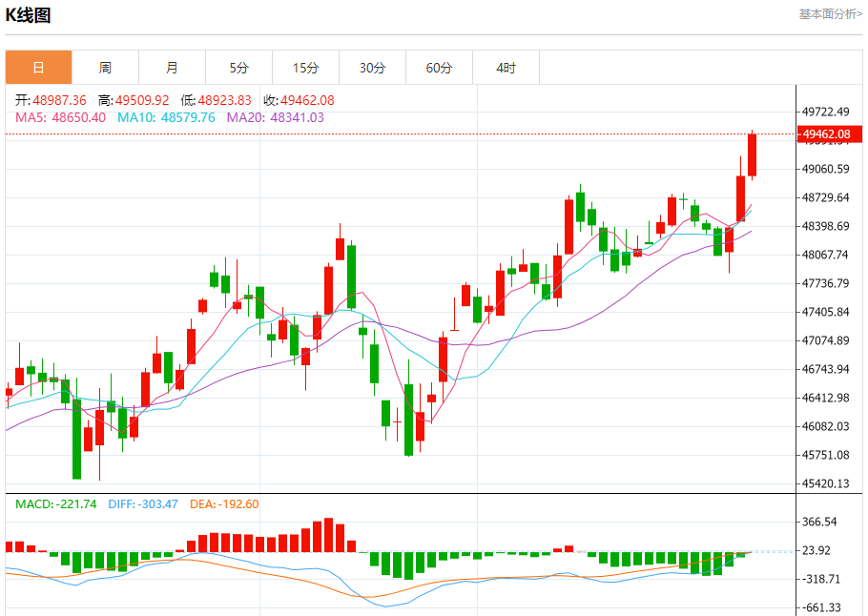Viewport: 868px width, 616px height.
Task: Open the 60分 interval tab
Action: [x=439, y=68]
